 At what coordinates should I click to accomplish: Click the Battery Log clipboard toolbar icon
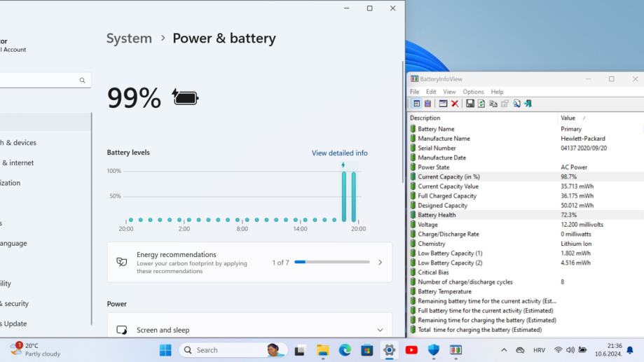[x=427, y=104]
